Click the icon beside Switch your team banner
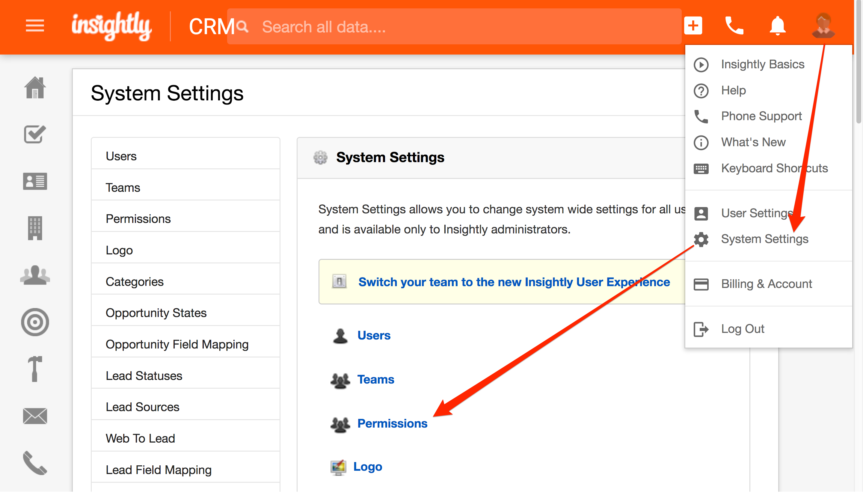The width and height of the screenshot is (863, 504). (340, 282)
